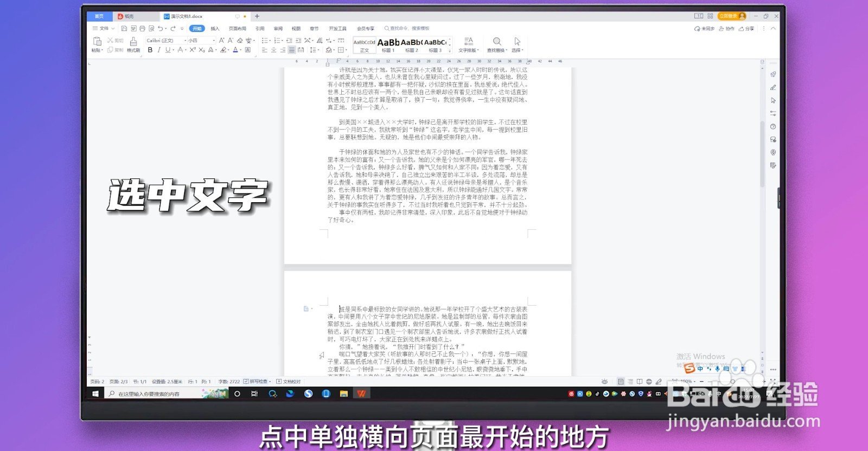Click the Find and Replace magnifier icon

point(496,41)
